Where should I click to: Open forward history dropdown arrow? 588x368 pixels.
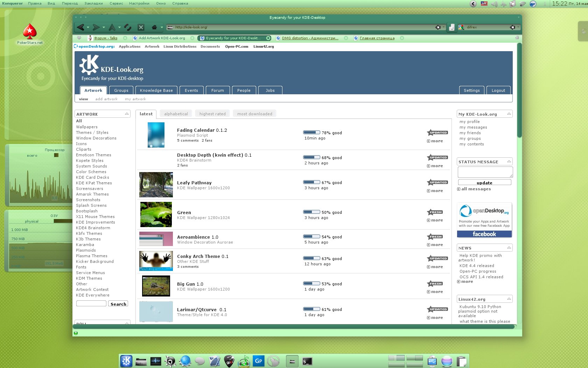click(104, 27)
